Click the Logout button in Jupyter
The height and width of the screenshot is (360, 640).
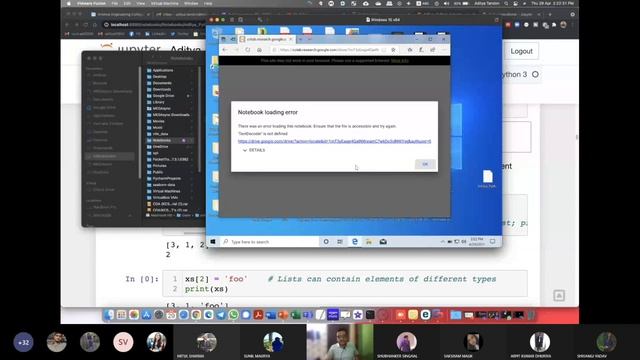click(521, 51)
